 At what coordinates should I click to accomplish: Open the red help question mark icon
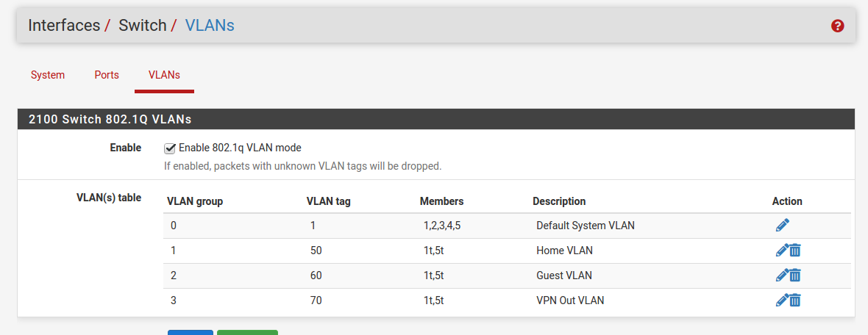pyautogui.click(x=838, y=26)
